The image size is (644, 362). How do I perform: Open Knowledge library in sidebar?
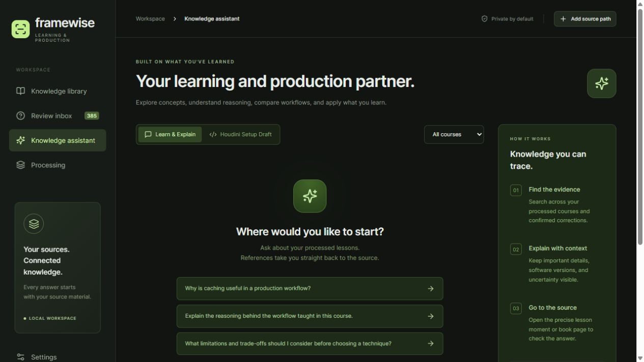click(x=58, y=91)
